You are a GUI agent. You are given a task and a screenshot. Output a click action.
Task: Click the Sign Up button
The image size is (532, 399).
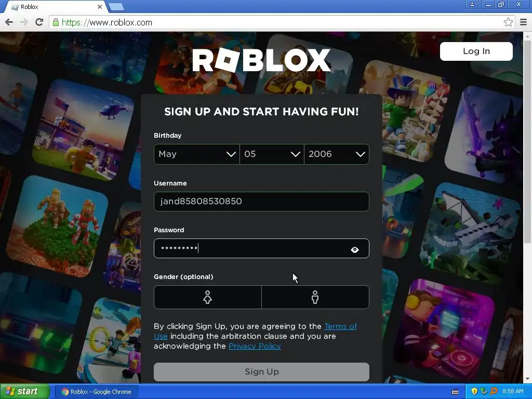tap(261, 372)
